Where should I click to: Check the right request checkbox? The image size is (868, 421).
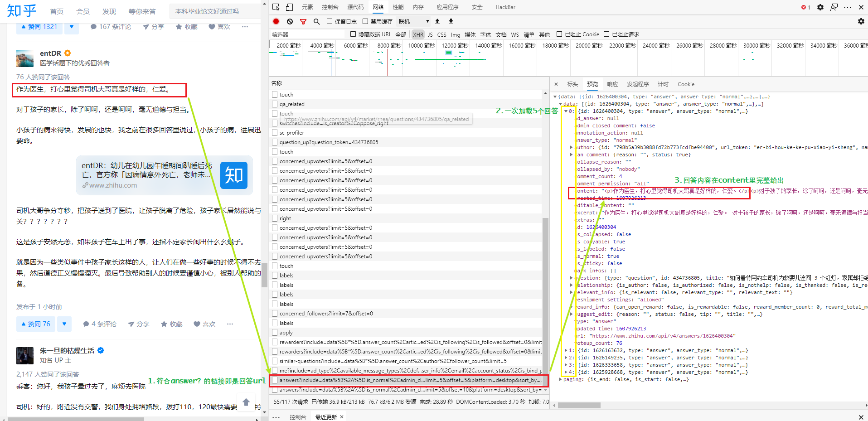pyautogui.click(x=275, y=218)
